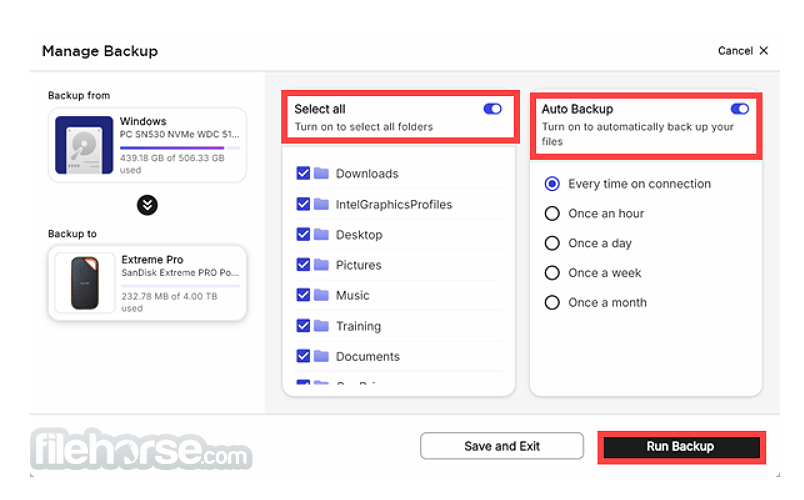Viewport: 804px width, 500px height.
Task: Click the X icon next to Cancel
Action: pos(764,50)
